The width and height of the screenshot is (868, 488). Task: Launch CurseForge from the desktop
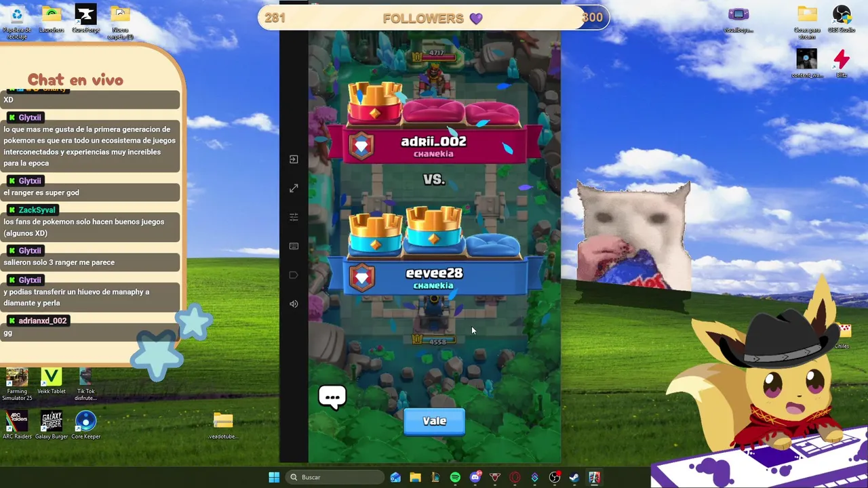coord(85,20)
